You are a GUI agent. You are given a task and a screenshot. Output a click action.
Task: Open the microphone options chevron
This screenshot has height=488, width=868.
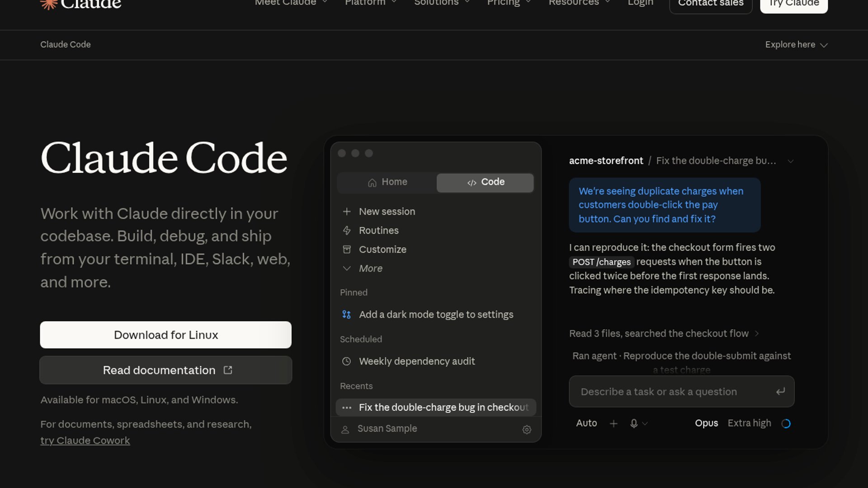pyautogui.click(x=645, y=424)
